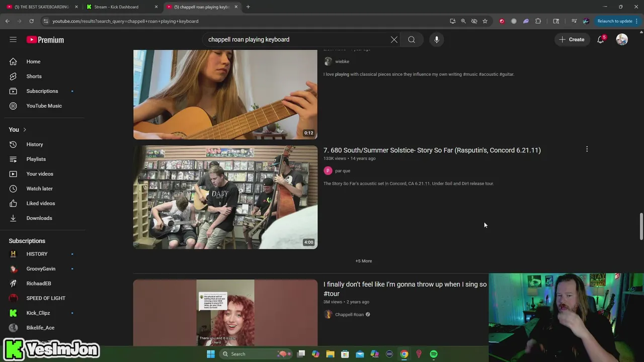Screen dimensions: 644x362
Task: Search with your voice microphone button
Action: pyautogui.click(x=437, y=39)
